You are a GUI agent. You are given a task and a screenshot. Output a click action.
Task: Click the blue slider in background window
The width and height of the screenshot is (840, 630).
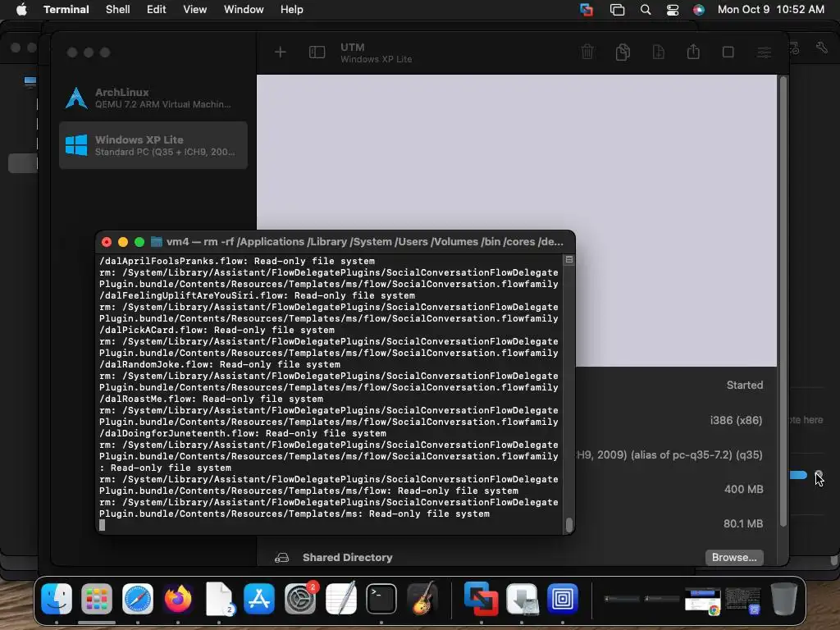pos(799,475)
